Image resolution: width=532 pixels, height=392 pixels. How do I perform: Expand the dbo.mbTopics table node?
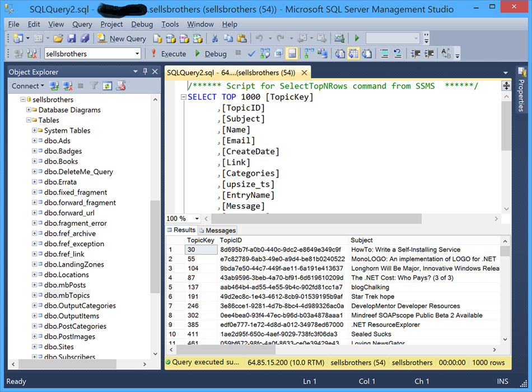click(34, 295)
